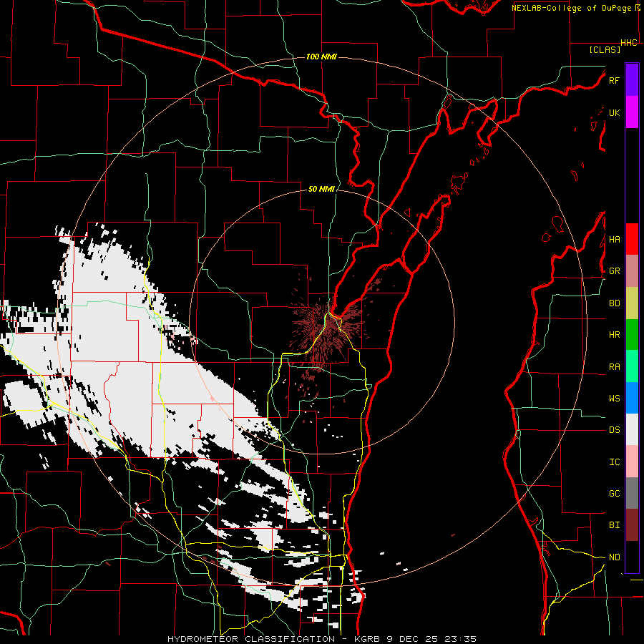Pick the RA mint-green legend swatch
This screenshot has width=644, height=644.
point(632,366)
